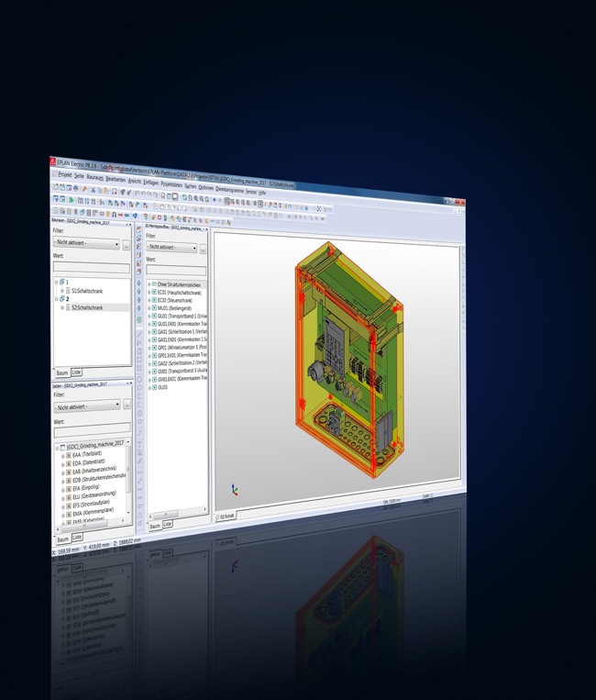Click the scissors cut icon
596x700 pixels.
coord(94,190)
